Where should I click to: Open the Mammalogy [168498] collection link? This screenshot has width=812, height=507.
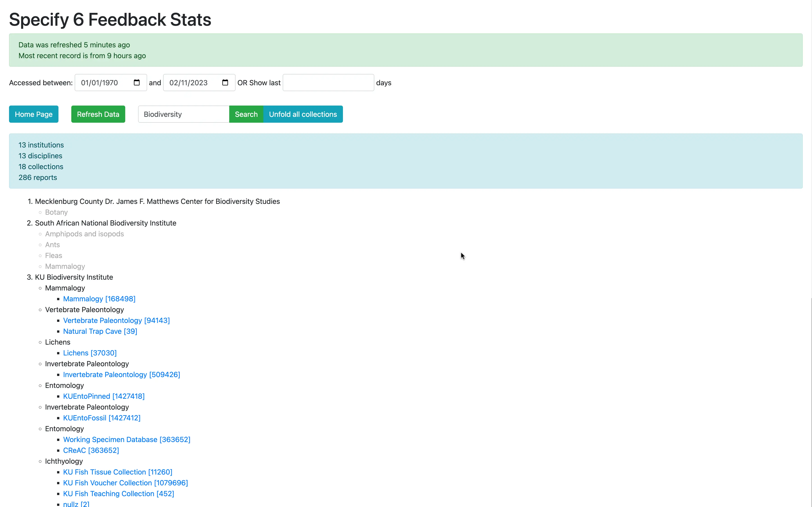coord(99,299)
